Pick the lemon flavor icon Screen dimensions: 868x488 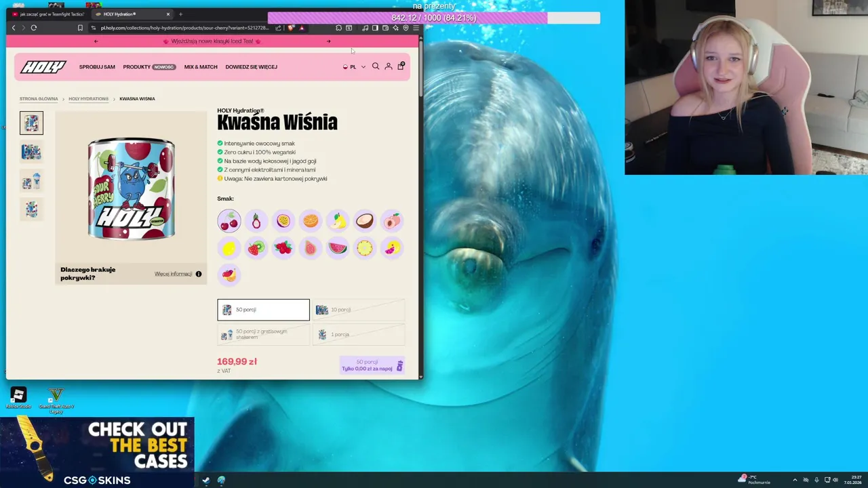click(229, 248)
